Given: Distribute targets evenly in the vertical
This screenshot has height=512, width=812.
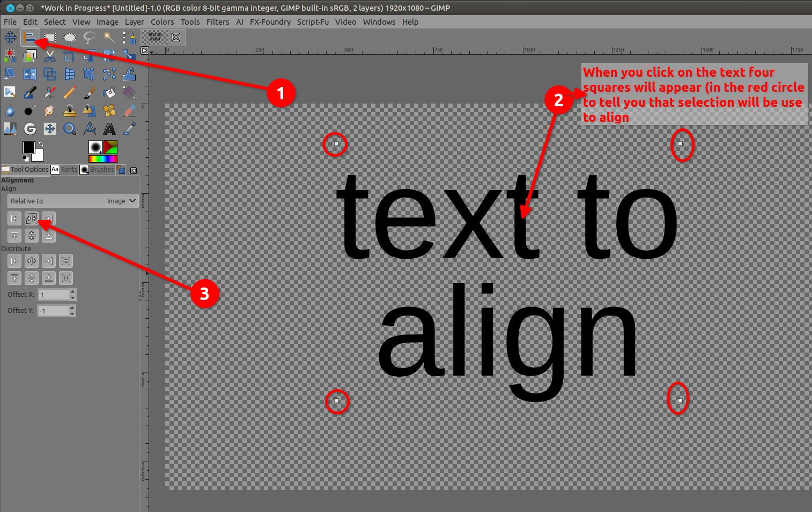Looking at the screenshot, I should pyautogui.click(x=66, y=278).
